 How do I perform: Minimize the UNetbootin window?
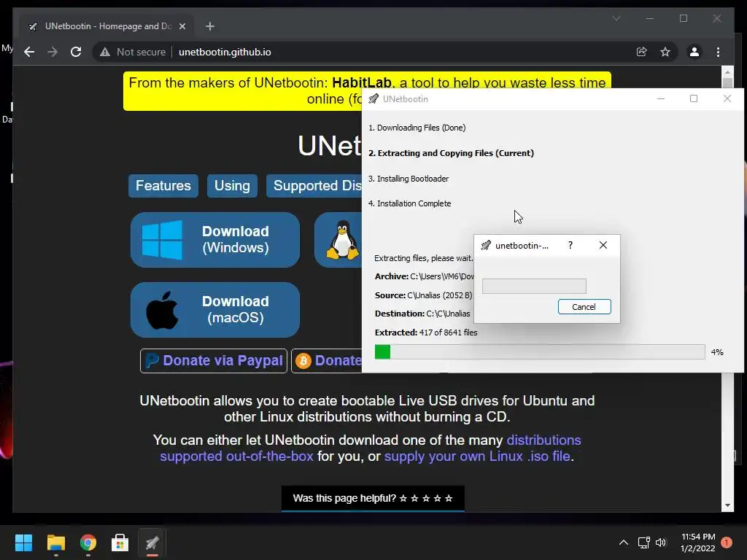point(661,98)
